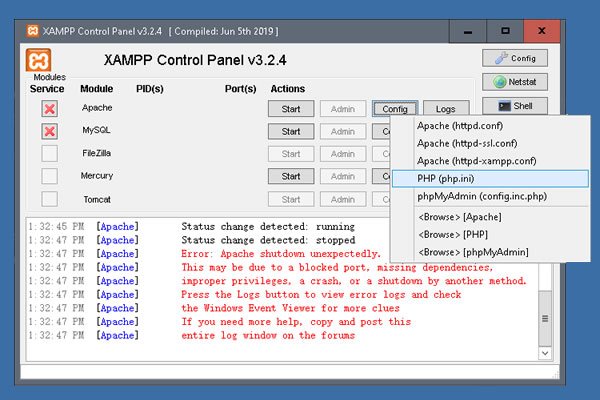The image size is (600, 400).
Task: Open the Mercury Config dropdown
Action: [x=381, y=176]
